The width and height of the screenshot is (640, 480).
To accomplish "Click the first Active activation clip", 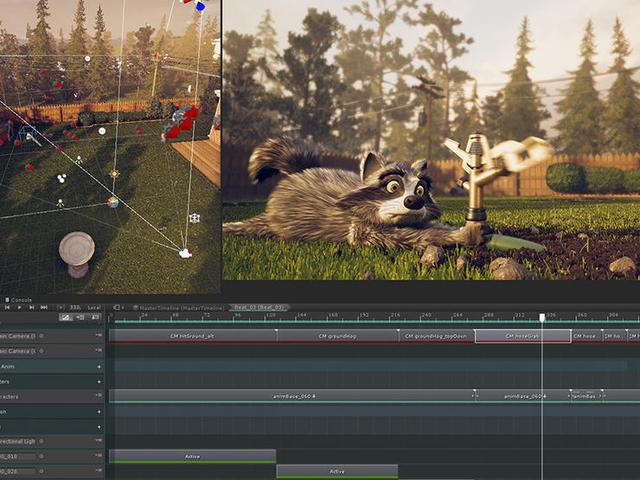I will tap(192, 456).
